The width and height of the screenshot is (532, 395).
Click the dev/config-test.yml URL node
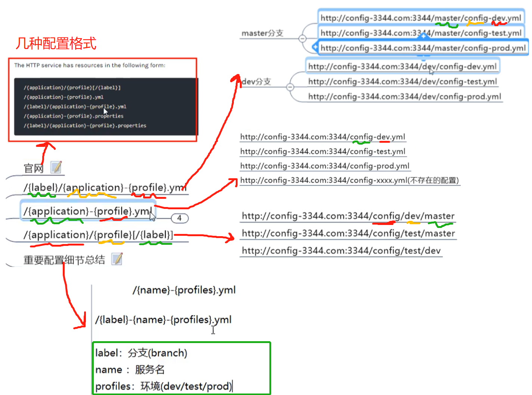(402, 81)
